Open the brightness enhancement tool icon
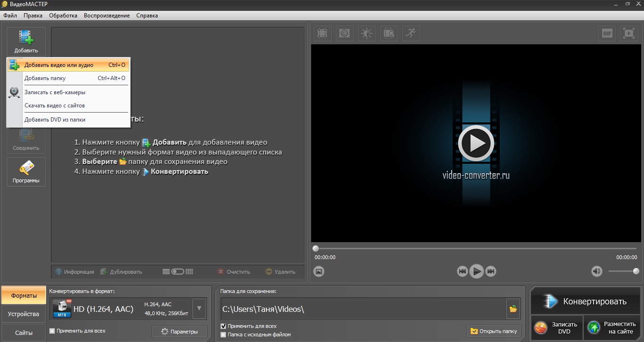644x342 pixels. 367,33
